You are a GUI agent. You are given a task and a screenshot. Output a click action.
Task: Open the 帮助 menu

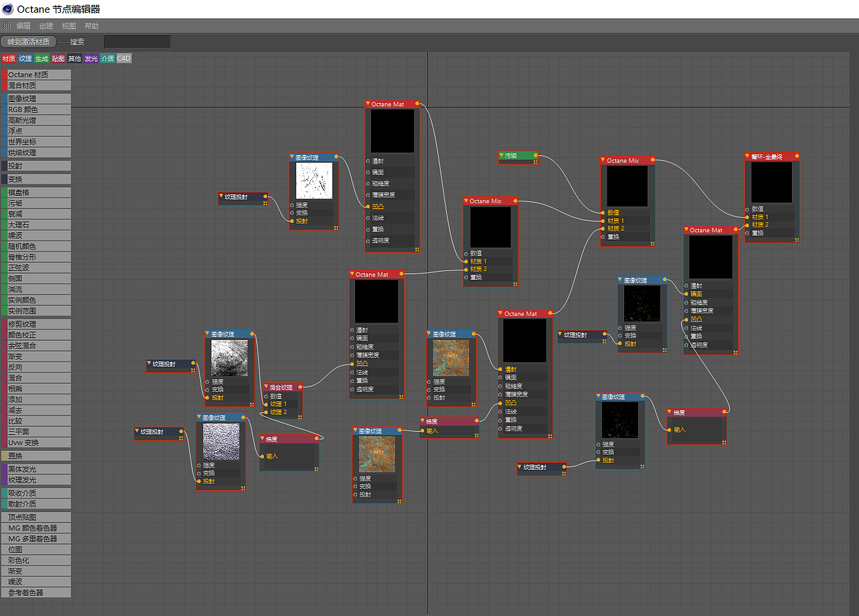point(92,26)
